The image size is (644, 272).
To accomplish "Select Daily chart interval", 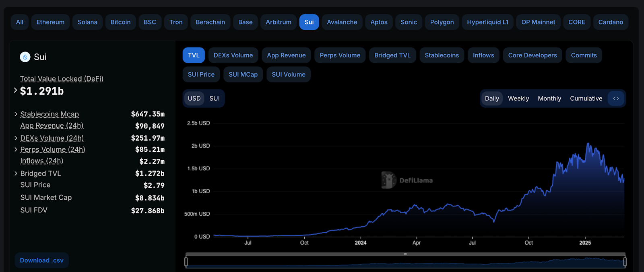I will coord(492,98).
